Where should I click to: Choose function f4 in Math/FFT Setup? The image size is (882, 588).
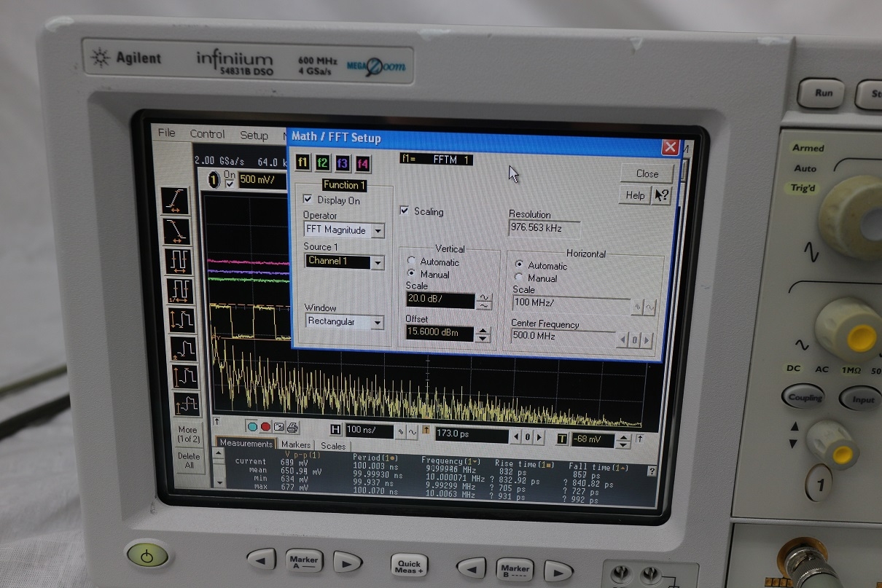pyautogui.click(x=362, y=163)
